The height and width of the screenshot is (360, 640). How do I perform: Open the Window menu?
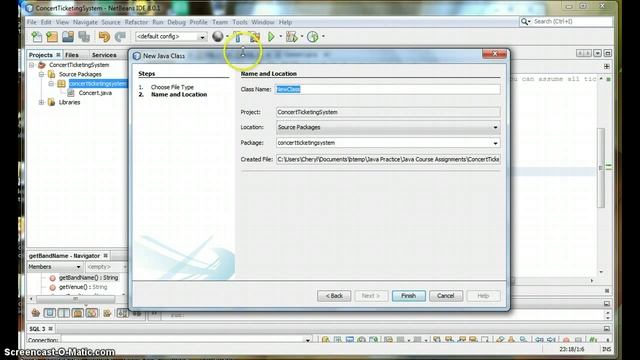click(263, 22)
